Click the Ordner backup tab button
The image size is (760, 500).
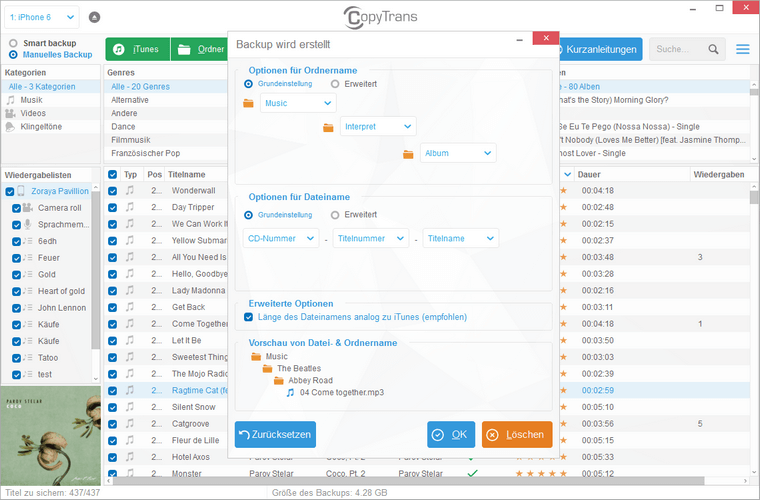click(200, 49)
